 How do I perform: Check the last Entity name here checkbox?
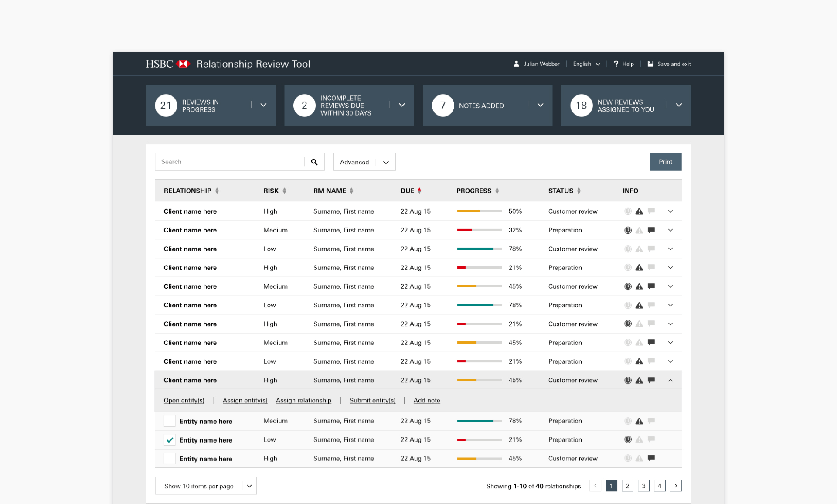[x=170, y=459]
